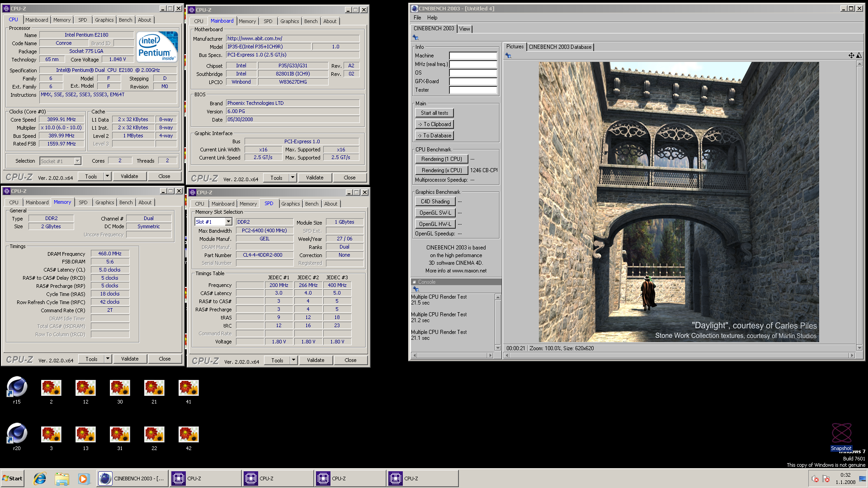Click the MHz (real freq.) input field

[473, 64]
